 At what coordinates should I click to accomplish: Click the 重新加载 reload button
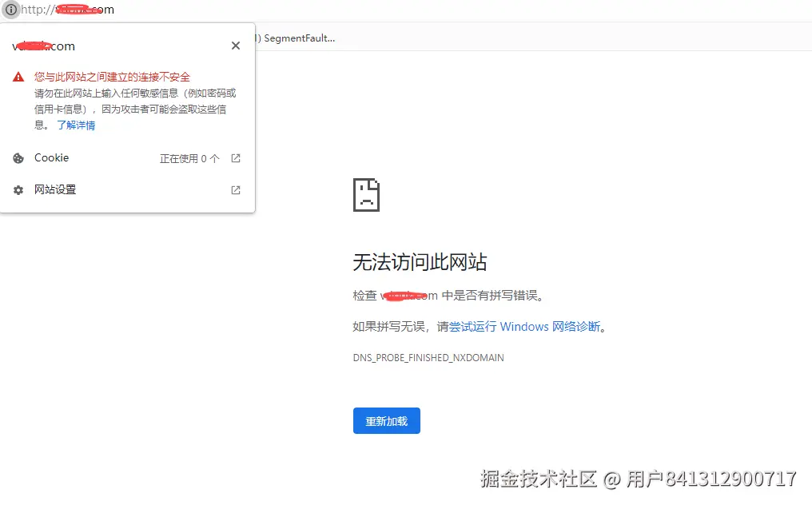(x=386, y=420)
